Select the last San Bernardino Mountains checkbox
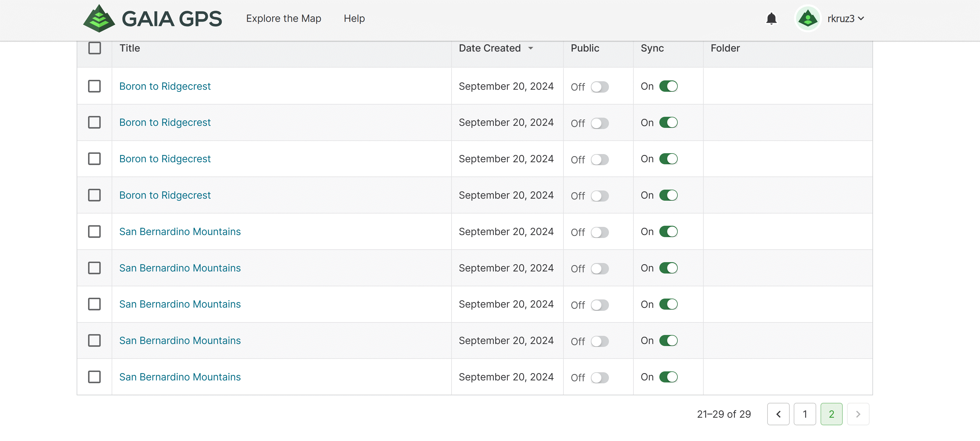980x441 pixels. pyautogui.click(x=94, y=377)
